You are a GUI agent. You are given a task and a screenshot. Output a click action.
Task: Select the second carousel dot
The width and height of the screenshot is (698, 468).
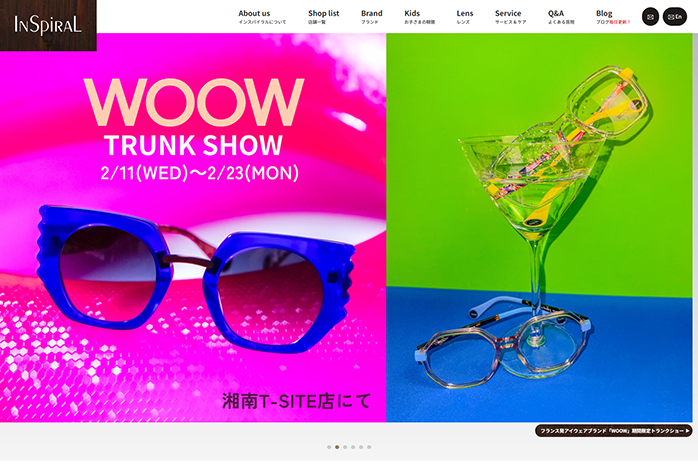(337, 447)
